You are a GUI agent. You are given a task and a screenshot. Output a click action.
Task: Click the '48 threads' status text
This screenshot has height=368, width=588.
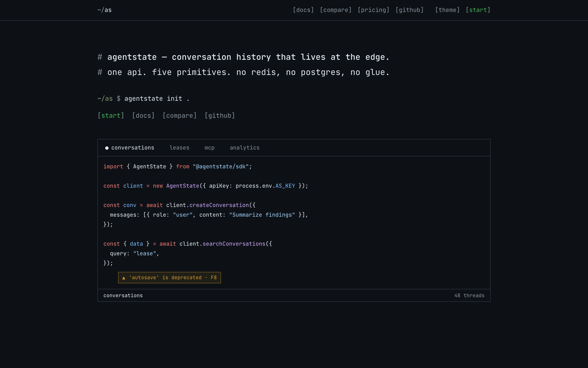click(469, 296)
